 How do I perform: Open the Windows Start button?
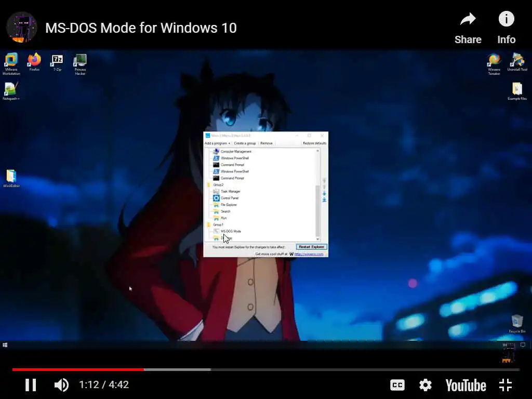[5, 345]
